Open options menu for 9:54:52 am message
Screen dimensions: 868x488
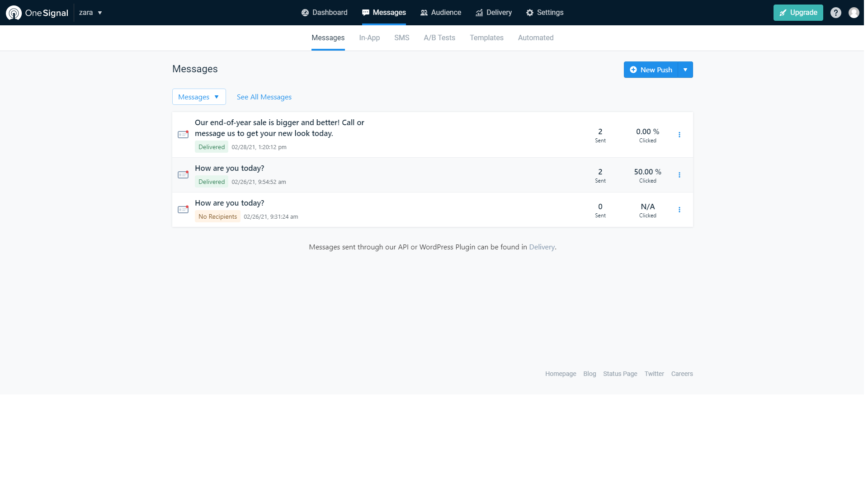679,175
